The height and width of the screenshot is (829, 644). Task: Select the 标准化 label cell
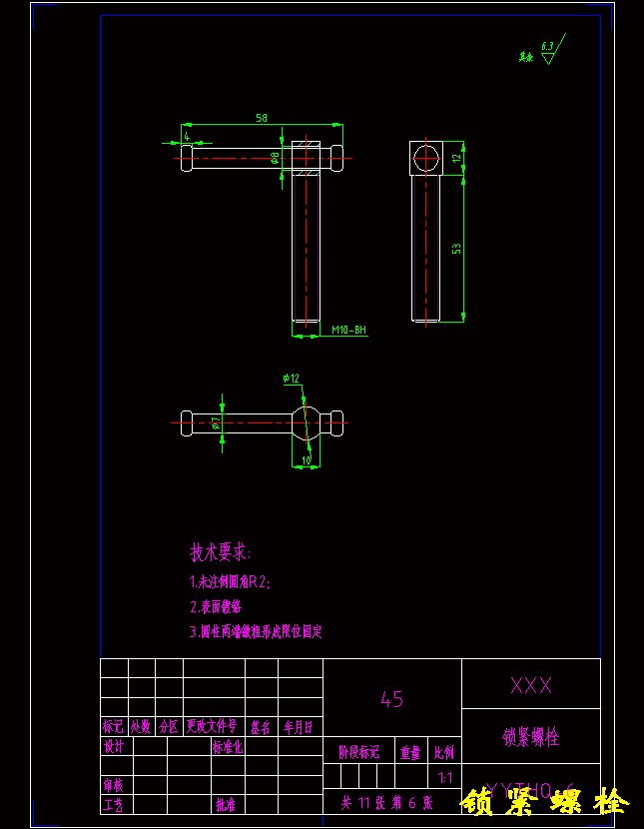click(228, 746)
